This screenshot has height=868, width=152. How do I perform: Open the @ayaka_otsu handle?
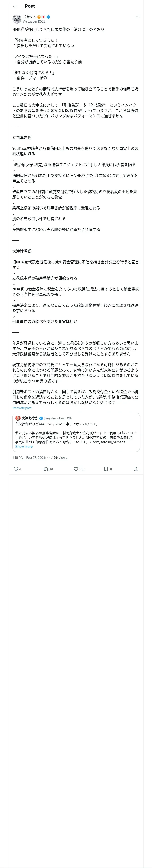54,418
